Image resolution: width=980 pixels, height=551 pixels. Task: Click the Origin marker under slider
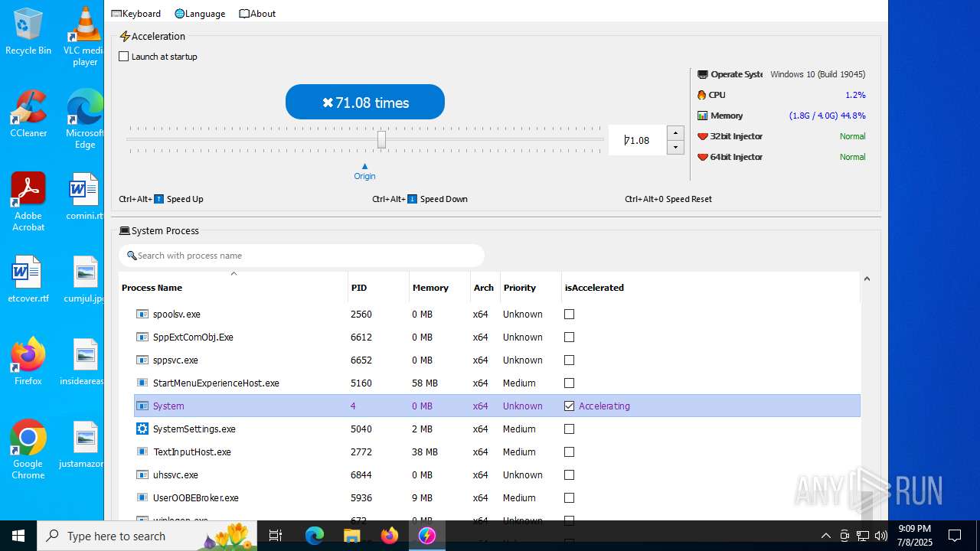pos(364,171)
